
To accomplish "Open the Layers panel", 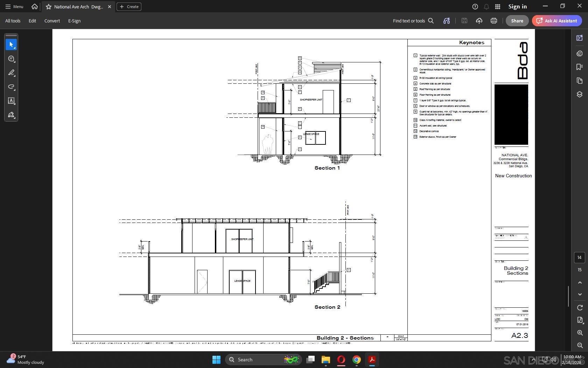I will [579, 94].
